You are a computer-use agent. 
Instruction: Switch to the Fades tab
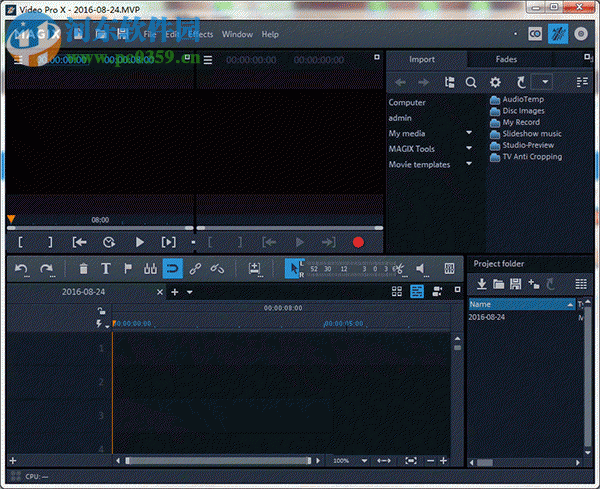pos(506,59)
